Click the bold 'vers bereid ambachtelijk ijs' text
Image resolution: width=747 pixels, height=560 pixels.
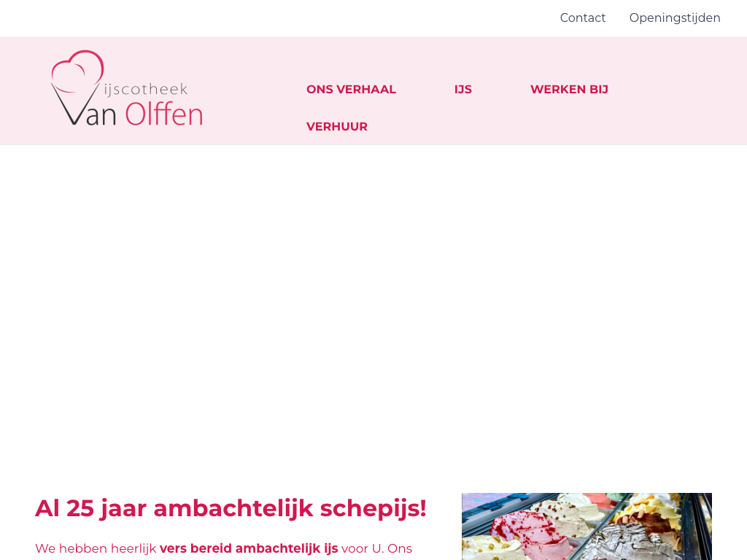point(249,548)
